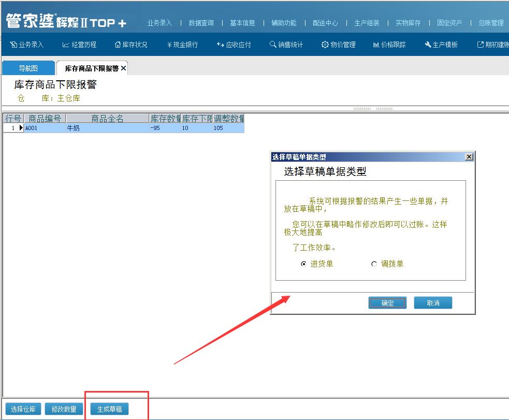Select the adjustment quantity cell 105
Viewport: 509px width, 420px height.
[228, 128]
